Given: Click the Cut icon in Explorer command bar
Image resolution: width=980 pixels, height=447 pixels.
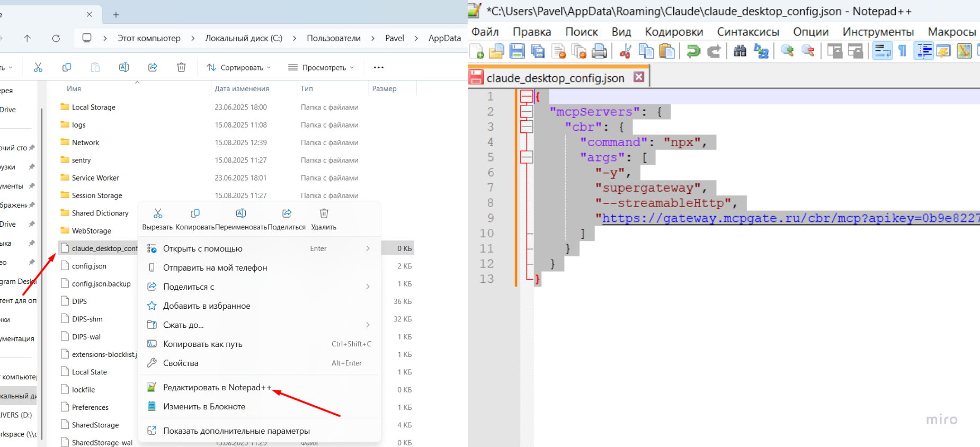Looking at the screenshot, I should (x=38, y=67).
